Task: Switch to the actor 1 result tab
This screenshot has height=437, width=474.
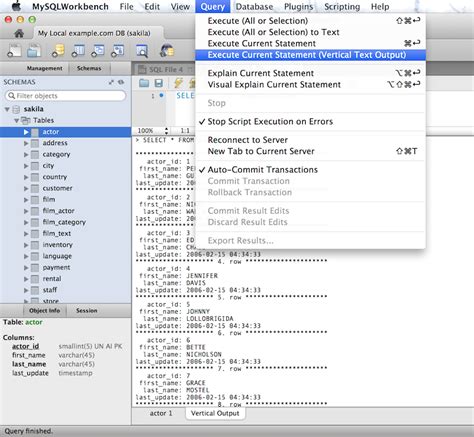Action: tap(161, 413)
